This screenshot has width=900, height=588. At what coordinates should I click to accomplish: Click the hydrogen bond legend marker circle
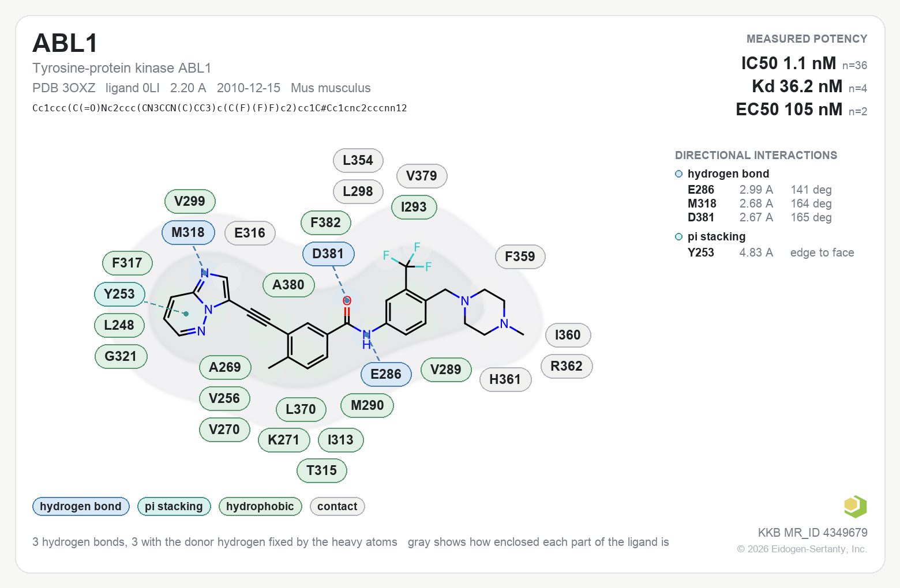678,174
